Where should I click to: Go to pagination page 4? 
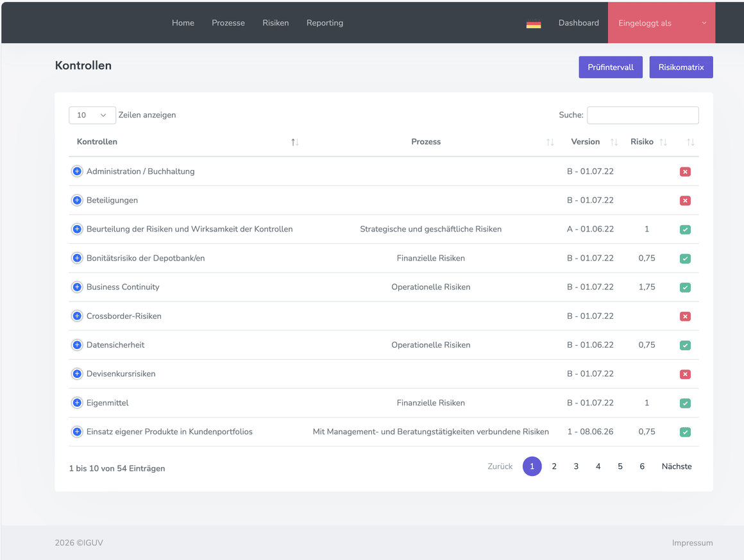(598, 466)
